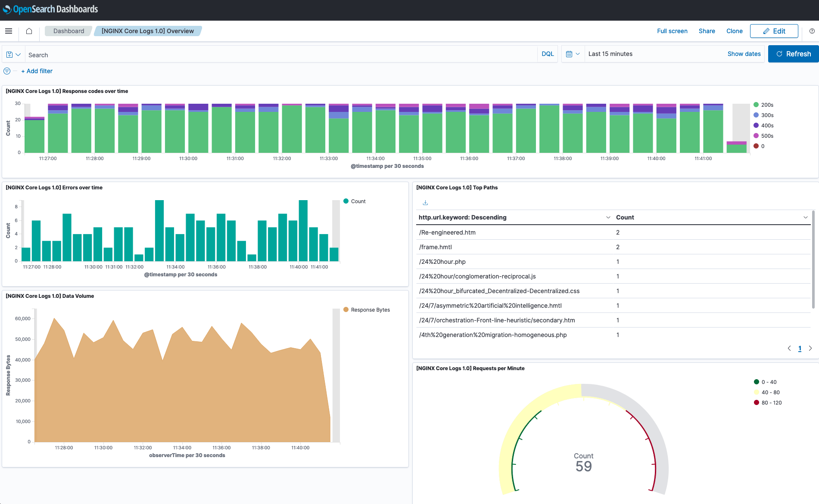Sort by http.url.keyword column chevron
Viewport: 819px width, 504px height.
pos(608,217)
